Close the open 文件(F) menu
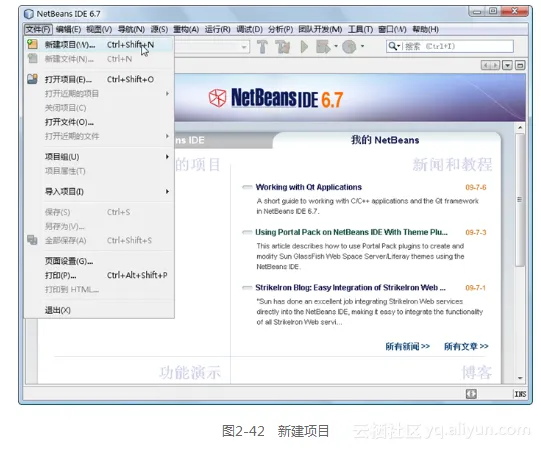 (x=38, y=29)
